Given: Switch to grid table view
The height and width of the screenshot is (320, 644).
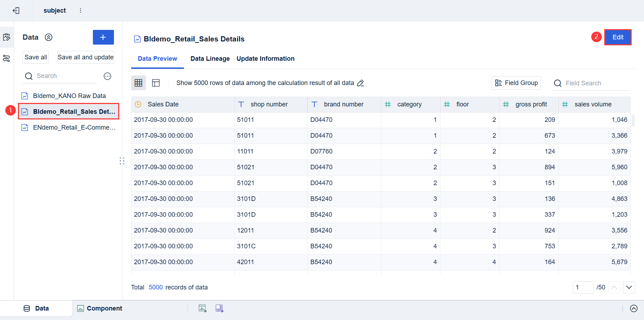Looking at the screenshot, I should 139,83.
